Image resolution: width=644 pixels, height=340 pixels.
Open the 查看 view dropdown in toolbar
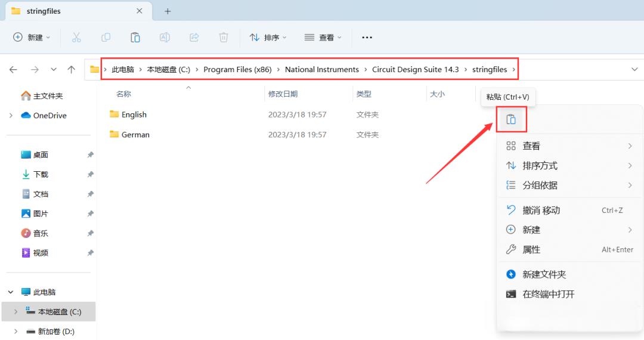point(323,38)
